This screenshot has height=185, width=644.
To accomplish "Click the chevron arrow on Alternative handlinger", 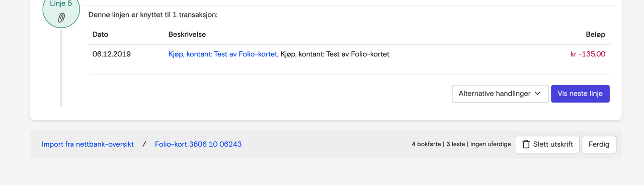I will click(x=537, y=94).
